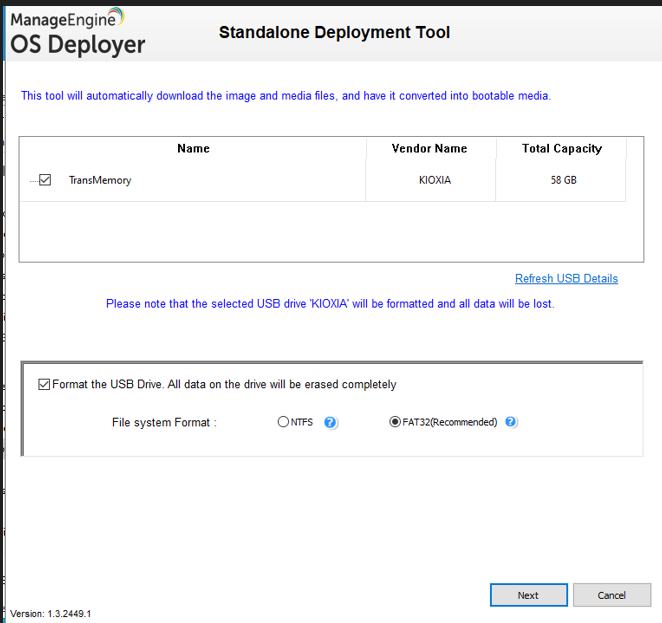Click the Total Capacity column header
662x623 pixels.
562,149
